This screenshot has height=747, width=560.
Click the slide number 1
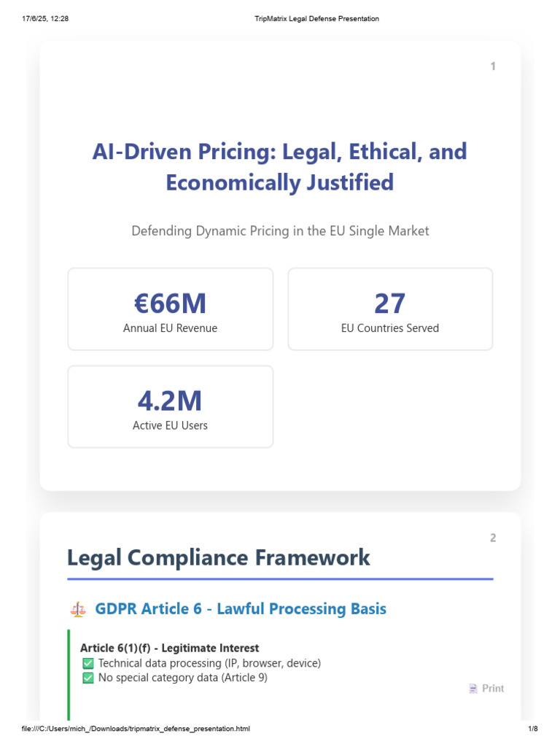coord(493,66)
